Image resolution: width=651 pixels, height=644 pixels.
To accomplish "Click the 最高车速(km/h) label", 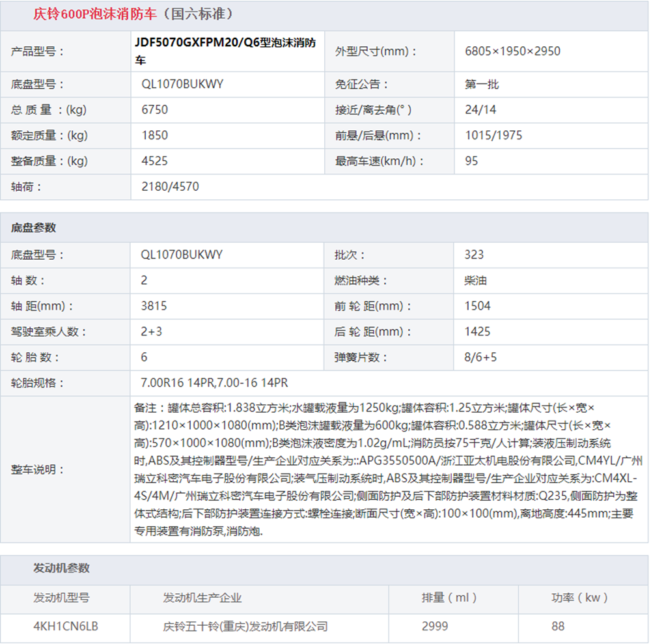I will coord(380,161).
